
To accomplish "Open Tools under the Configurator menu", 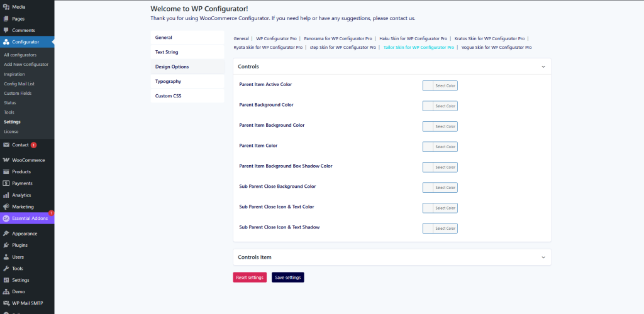I will (x=9, y=112).
